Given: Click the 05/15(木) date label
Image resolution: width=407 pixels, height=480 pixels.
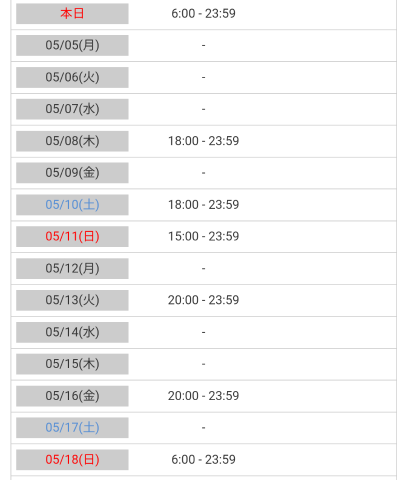Looking at the screenshot, I should click(72, 364).
